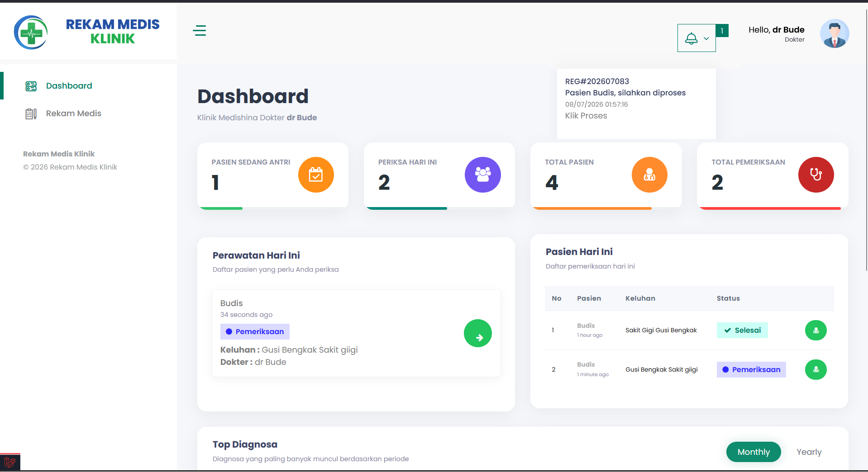868x472 pixels.
Task: Open Rekam Medis in the sidebar
Action: pyautogui.click(x=74, y=113)
